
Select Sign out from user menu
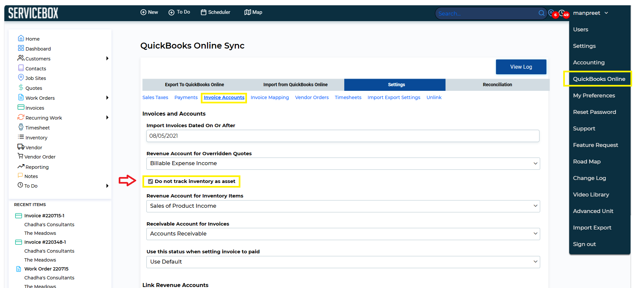tap(584, 244)
